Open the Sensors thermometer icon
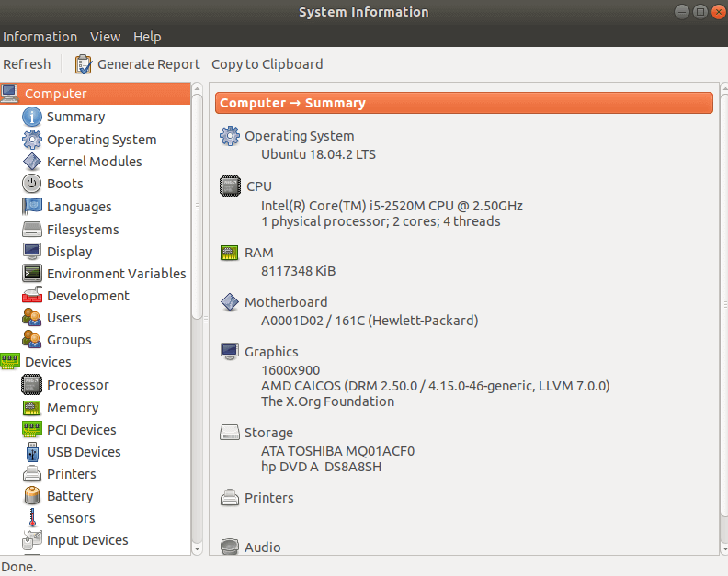 pyautogui.click(x=32, y=518)
